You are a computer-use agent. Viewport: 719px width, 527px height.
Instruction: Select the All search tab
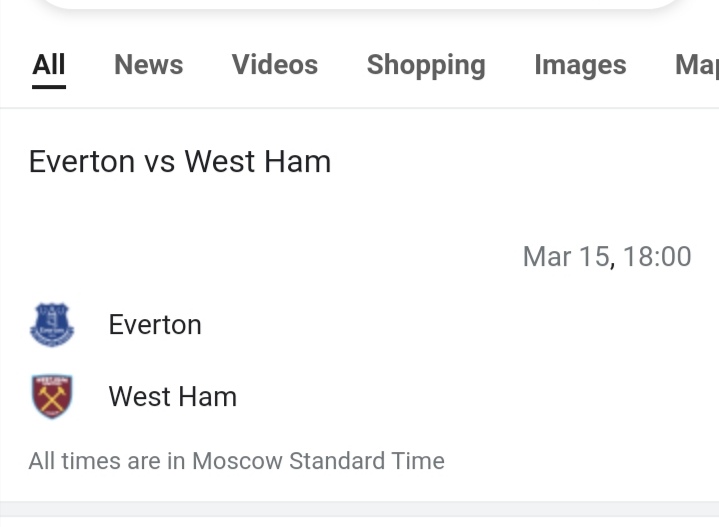pyautogui.click(x=49, y=65)
